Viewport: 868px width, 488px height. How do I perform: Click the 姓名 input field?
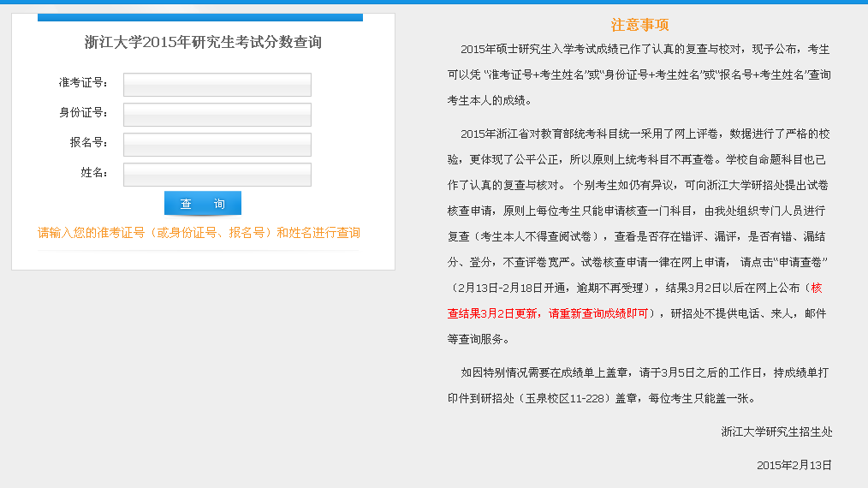click(217, 175)
